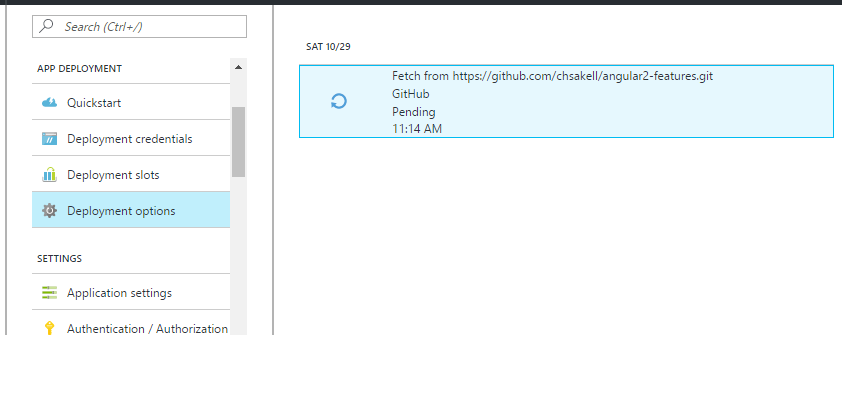
Task: Click the 11:14 AM deployment timestamp
Action: pyautogui.click(x=417, y=129)
